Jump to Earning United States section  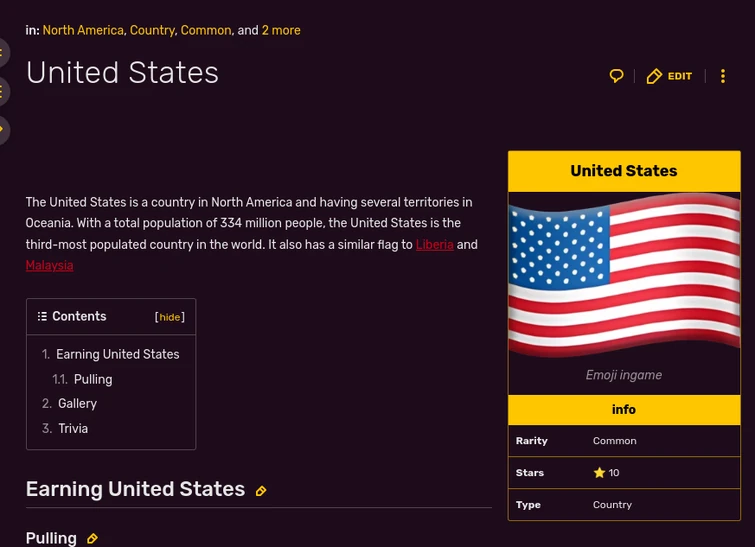pos(117,355)
